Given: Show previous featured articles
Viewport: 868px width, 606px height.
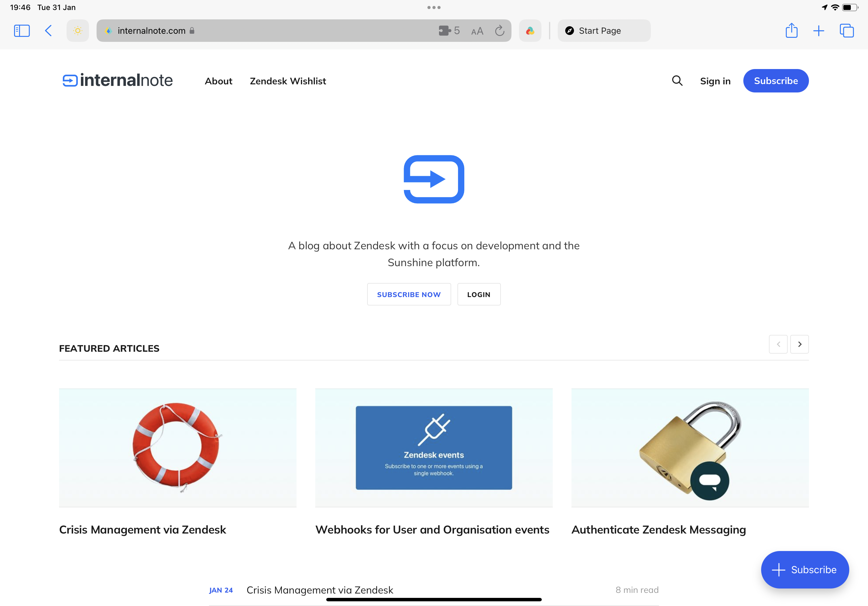Looking at the screenshot, I should coord(778,344).
